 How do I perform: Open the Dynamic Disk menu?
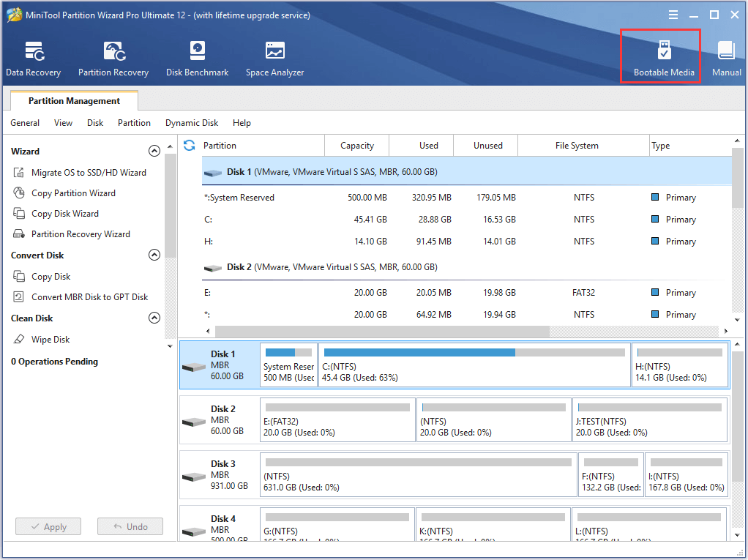coord(191,123)
